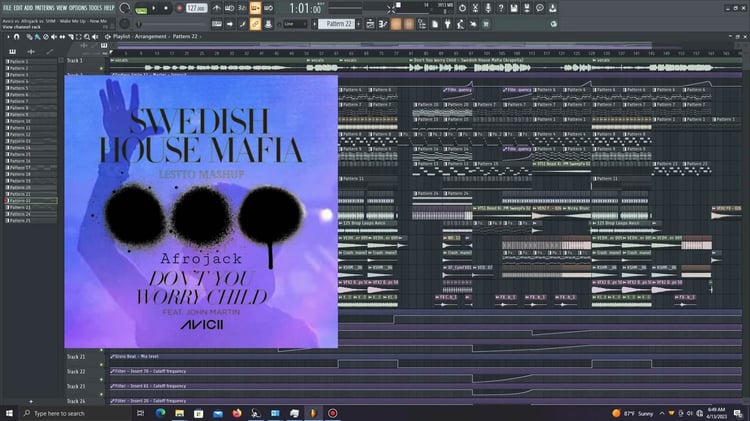Toggle playlist magnet snap icon

pyautogui.click(x=16, y=36)
